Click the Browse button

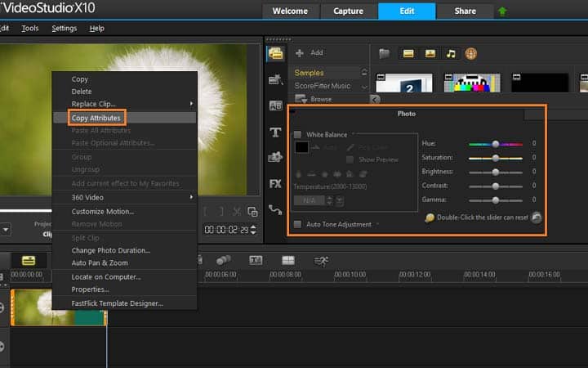[x=314, y=99]
